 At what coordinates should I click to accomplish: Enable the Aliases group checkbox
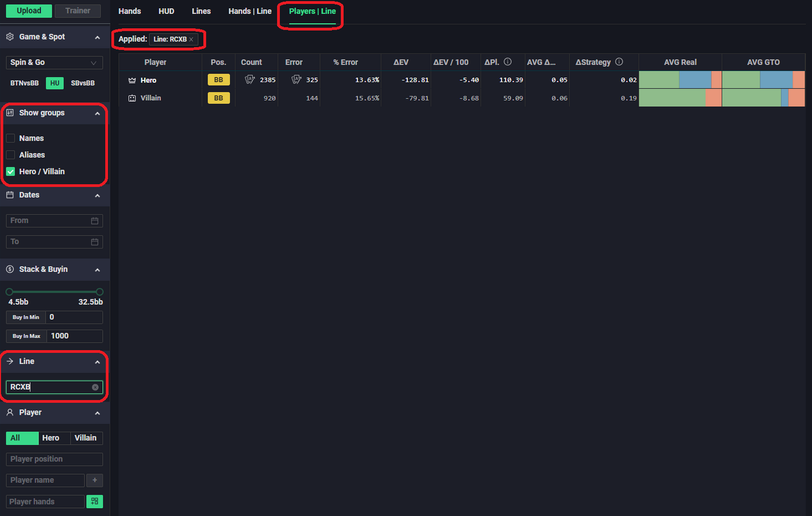coord(10,155)
